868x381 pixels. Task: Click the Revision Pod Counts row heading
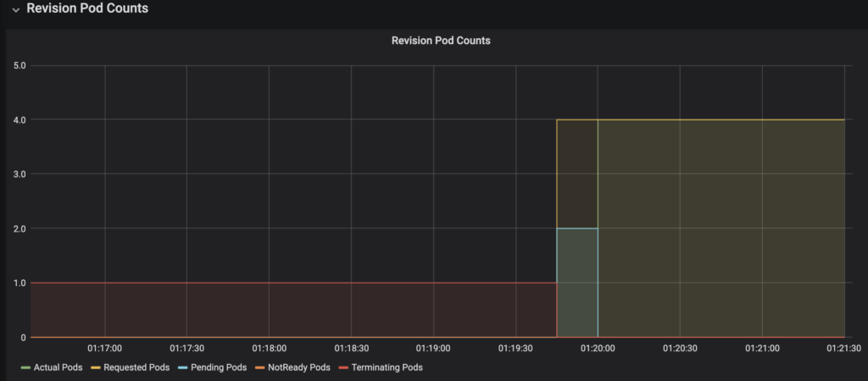[x=87, y=8]
